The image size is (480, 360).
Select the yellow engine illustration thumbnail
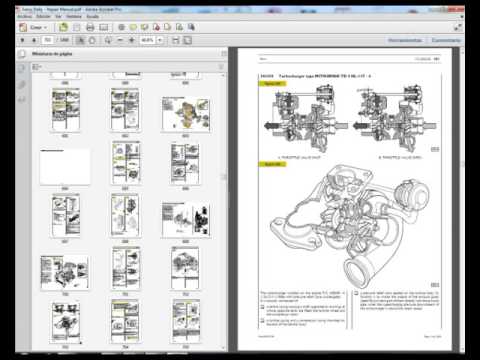point(186,114)
